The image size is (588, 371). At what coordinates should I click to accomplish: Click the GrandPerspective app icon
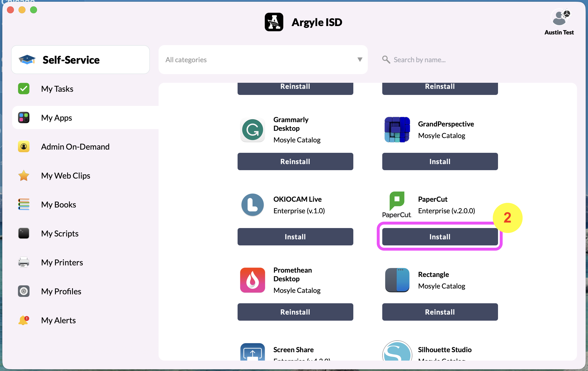[397, 130]
